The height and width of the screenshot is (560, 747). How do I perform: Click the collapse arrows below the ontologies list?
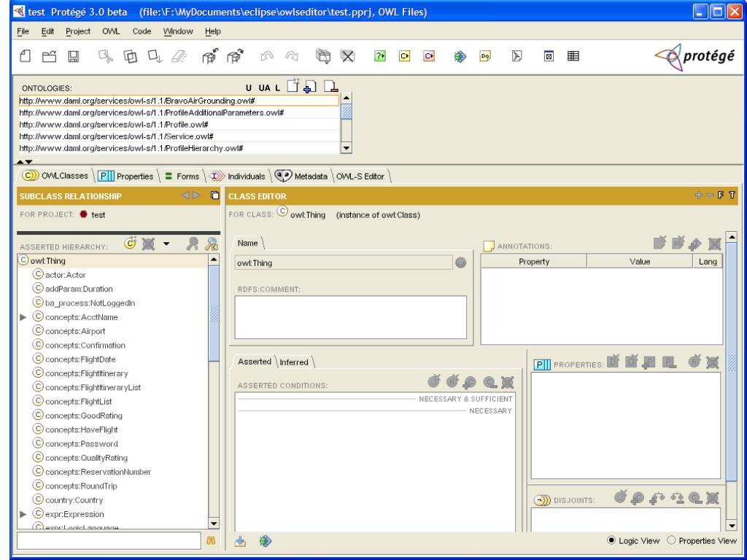pos(25,162)
